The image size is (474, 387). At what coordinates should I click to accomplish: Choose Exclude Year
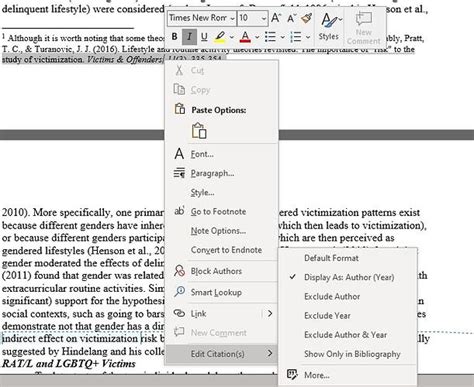[x=327, y=315]
